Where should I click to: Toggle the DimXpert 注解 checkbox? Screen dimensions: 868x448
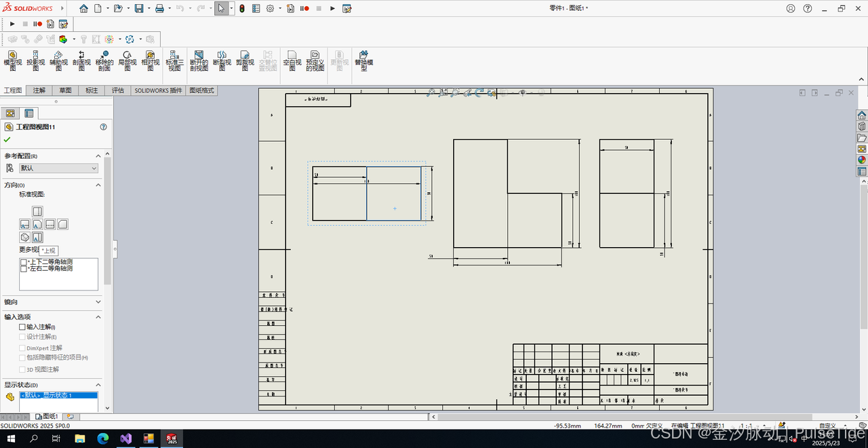coord(22,348)
